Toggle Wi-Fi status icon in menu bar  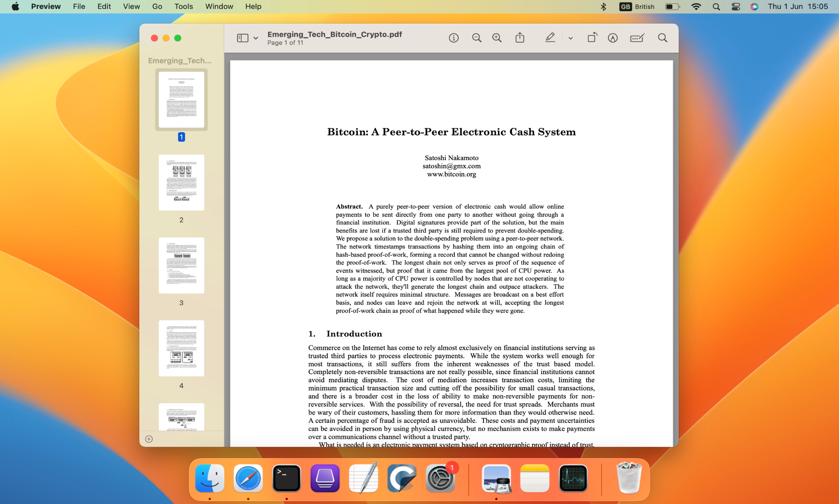click(697, 7)
